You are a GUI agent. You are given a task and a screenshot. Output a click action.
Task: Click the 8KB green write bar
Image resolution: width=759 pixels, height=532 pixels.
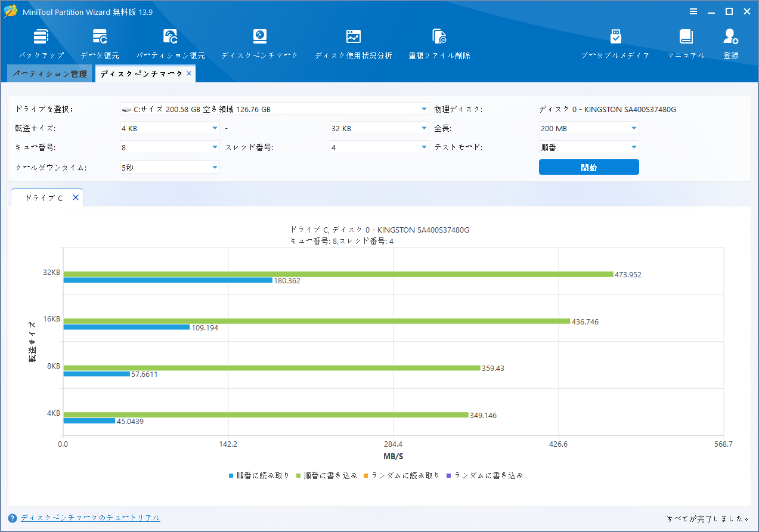pyautogui.click(x=272, y=367)
